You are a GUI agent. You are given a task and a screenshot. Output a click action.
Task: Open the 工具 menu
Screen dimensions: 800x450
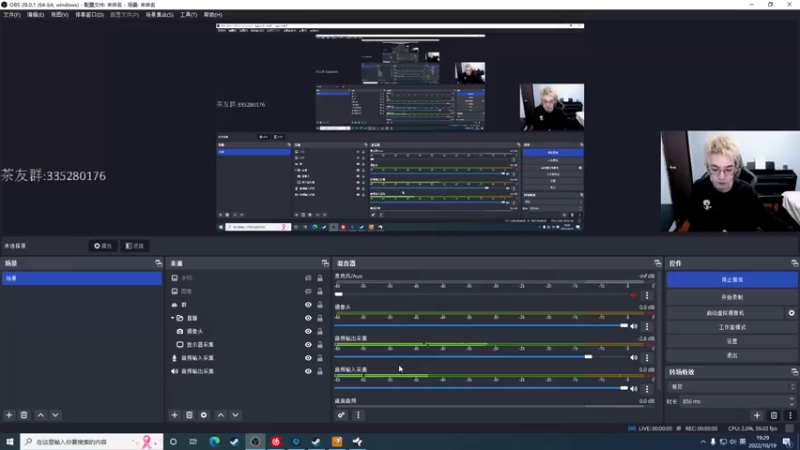[188, 15]
